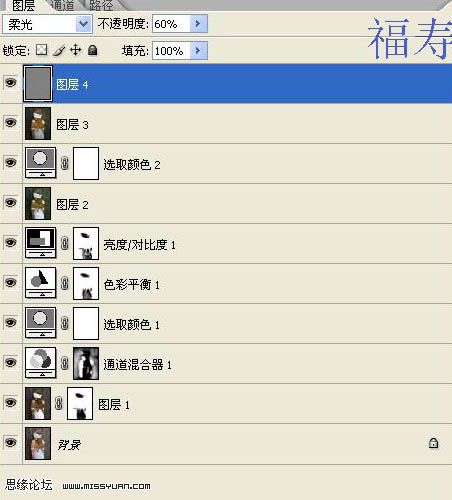The height and width of the screenshot is (500, 452).
Task: Select the 色彩平衡 1 adjustment icon
Action: (x=40, y=283)
